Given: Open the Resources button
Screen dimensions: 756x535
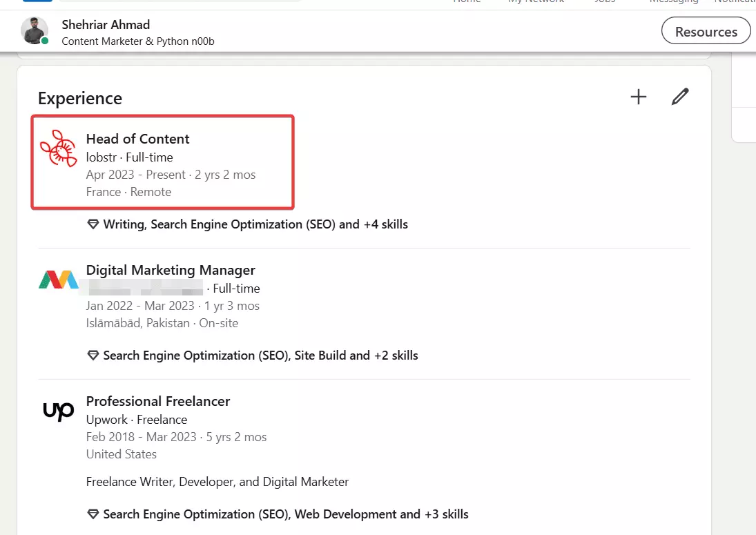Looking at the screenshot, I should (x=706, y=31).
